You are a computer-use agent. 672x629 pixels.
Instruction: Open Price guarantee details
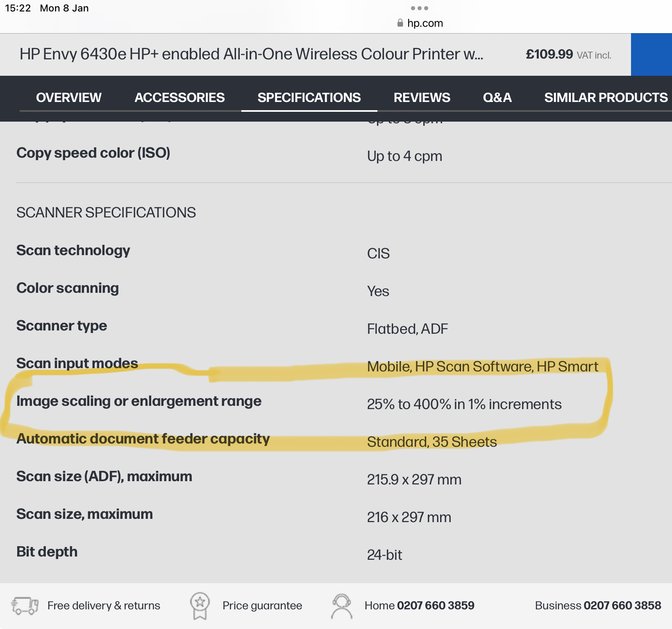[262, 605]
